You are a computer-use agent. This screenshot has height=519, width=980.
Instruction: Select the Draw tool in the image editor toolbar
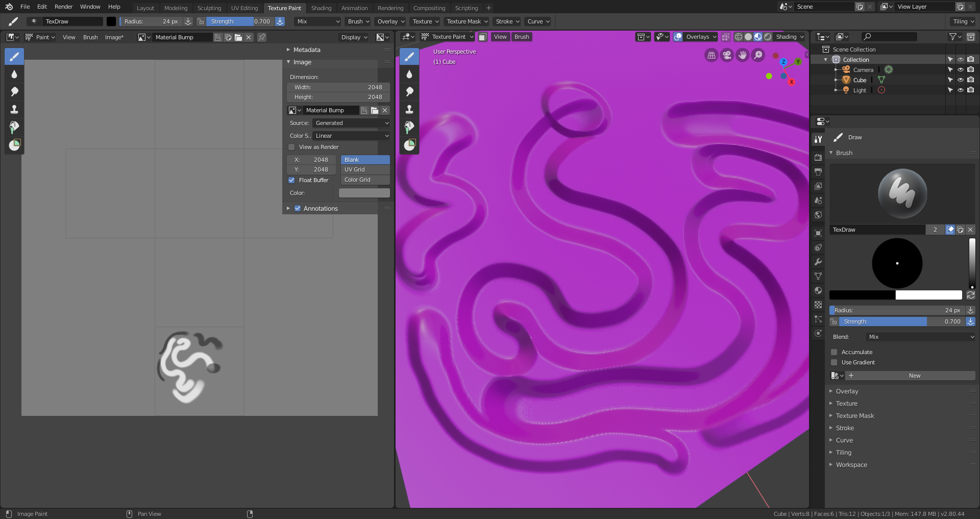pos(14,57)
